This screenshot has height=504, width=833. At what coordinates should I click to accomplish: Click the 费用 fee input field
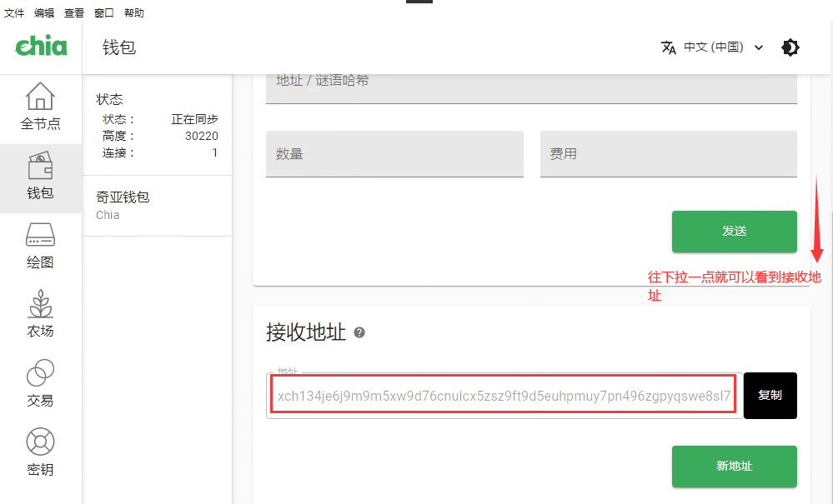click(x=667, y=154)
